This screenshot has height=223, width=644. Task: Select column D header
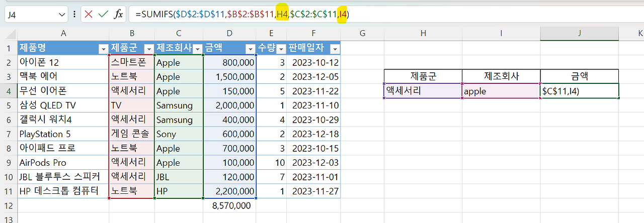(230, 33)
